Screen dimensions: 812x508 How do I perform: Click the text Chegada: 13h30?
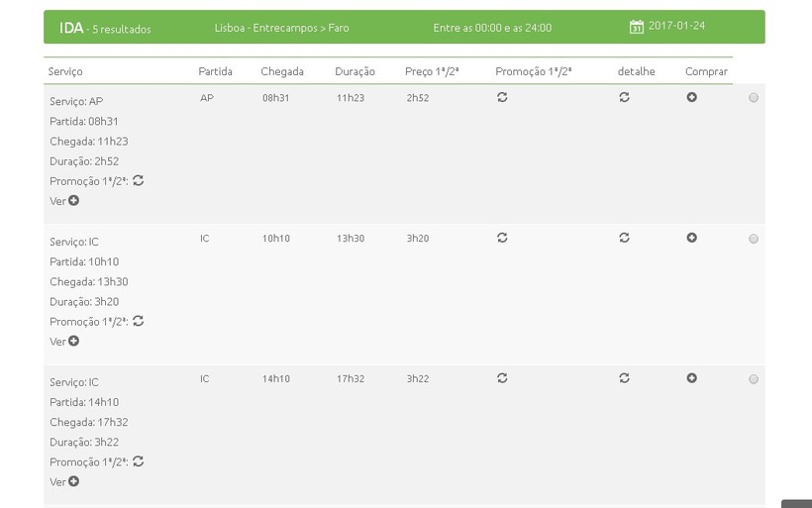tap(88, 281)
